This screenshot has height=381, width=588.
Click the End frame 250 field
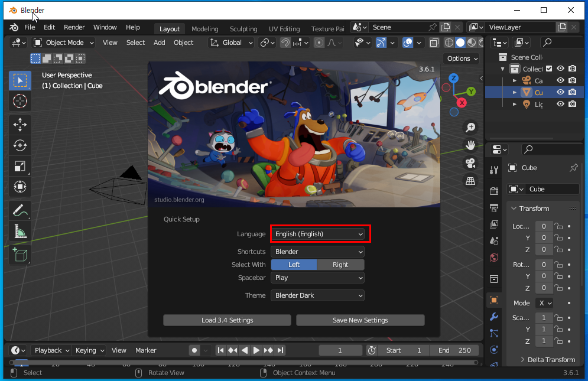click(454, 350)
